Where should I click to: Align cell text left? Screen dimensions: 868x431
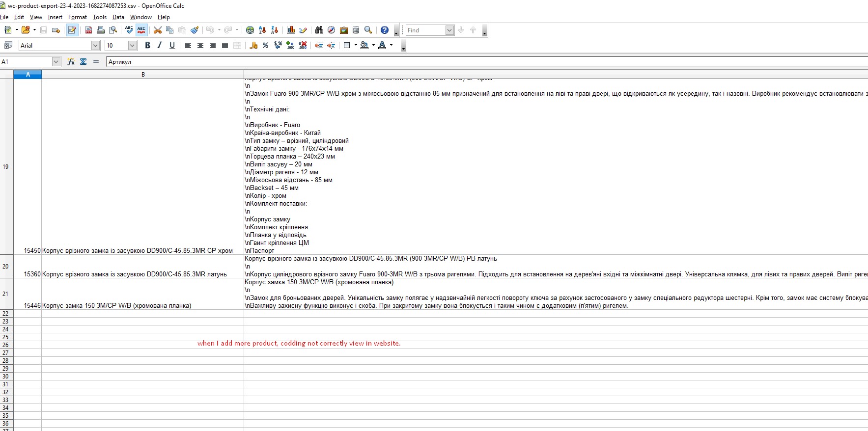[x=188, y=45]
